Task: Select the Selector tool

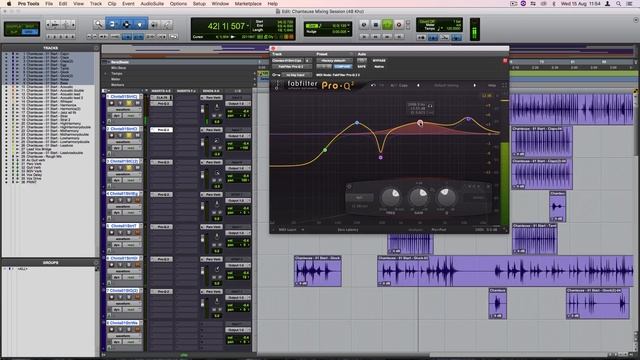Action: tap(126, 24)
